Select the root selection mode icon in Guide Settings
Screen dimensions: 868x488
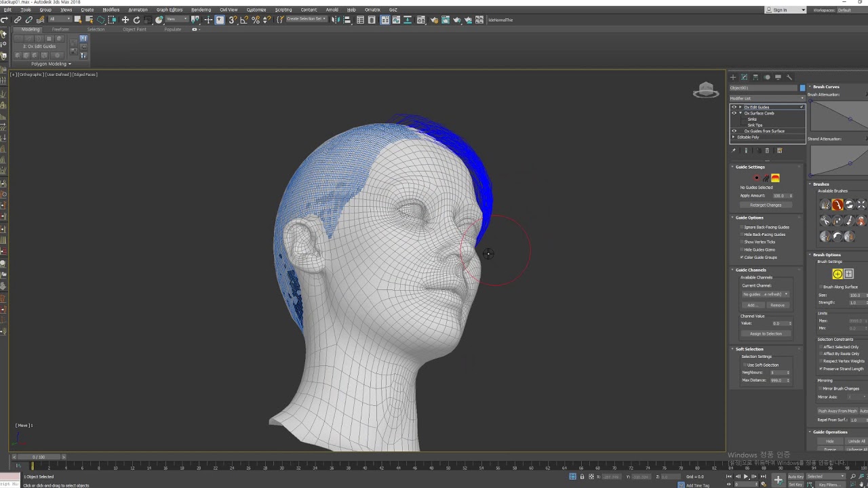757,178
